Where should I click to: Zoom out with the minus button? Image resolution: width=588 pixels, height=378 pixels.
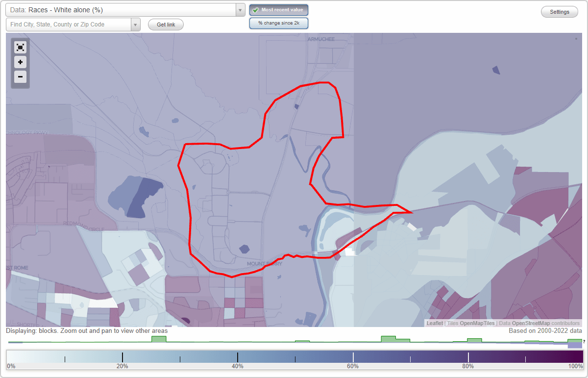20,77
